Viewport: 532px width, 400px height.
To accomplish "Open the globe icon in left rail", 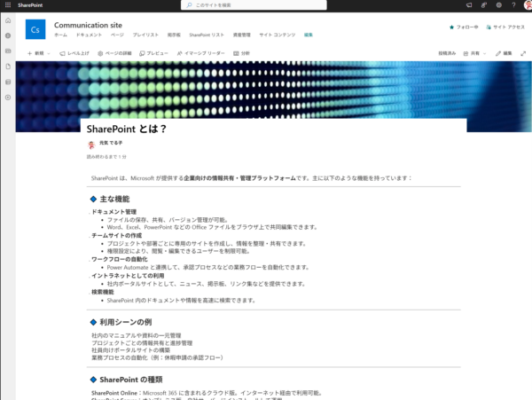I will [x=8, y=35].
